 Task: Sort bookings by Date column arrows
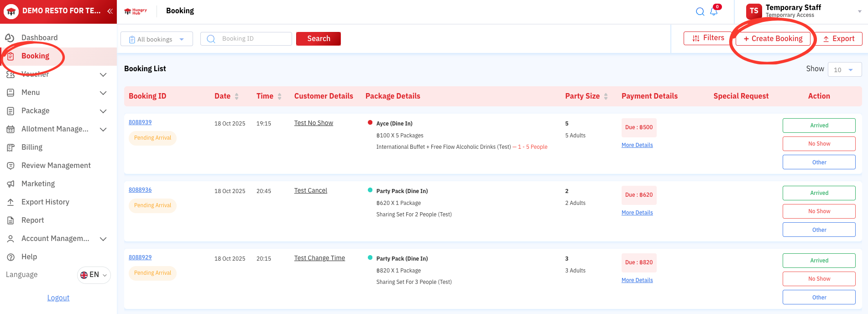click(236, 96)
